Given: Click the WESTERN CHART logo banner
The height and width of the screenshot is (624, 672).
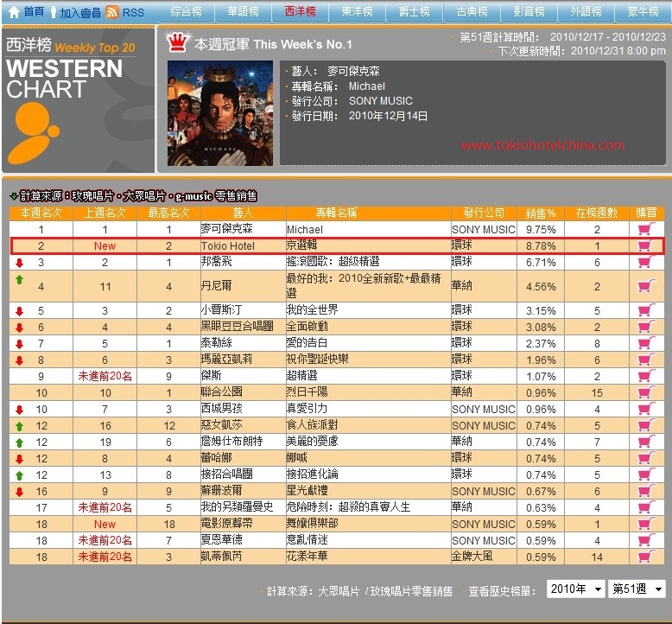Looking at the screenshot, I should pyautogui.click(x=78, y=99).
